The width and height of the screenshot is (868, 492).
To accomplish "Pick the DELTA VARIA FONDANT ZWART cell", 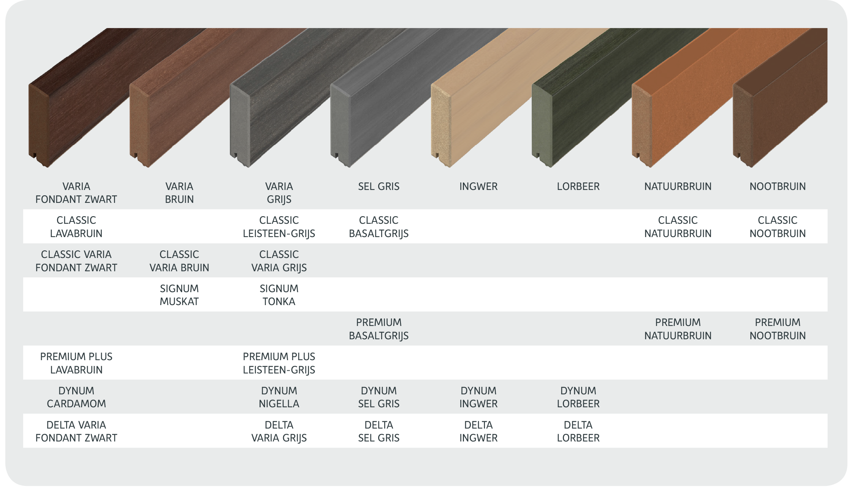I will 76,431.
